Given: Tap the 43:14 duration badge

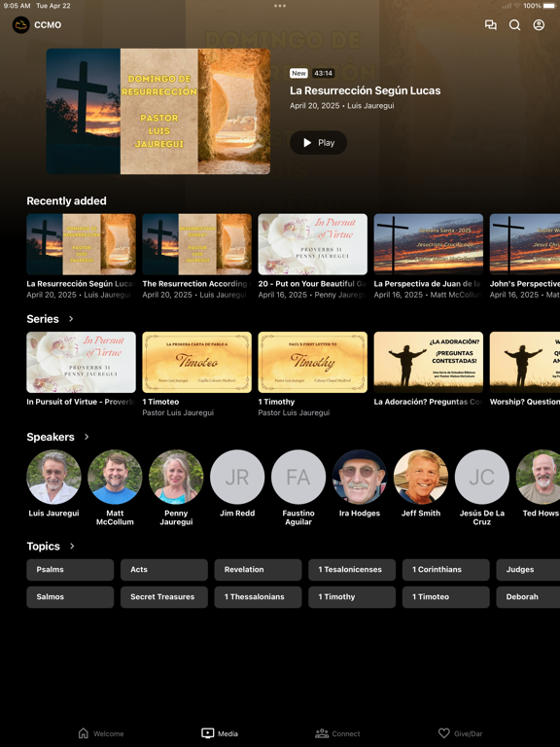Looking at the screenshot, I should point(324,73).
